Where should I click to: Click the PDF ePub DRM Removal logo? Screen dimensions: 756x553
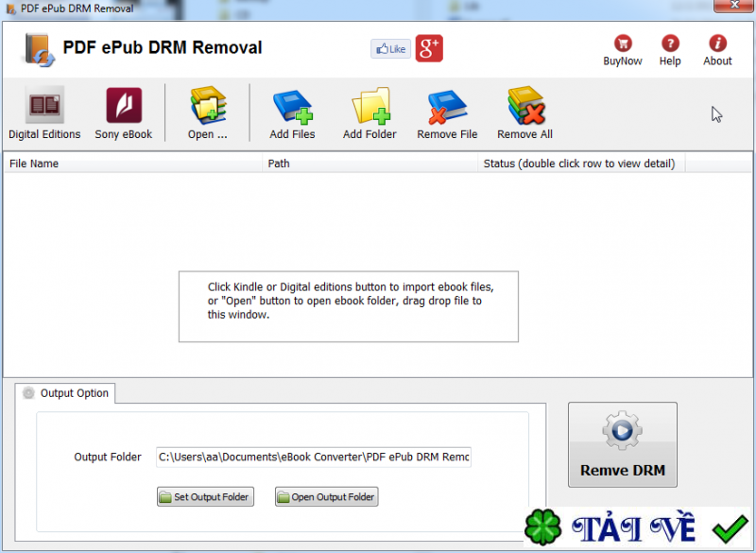click(39, 48)
